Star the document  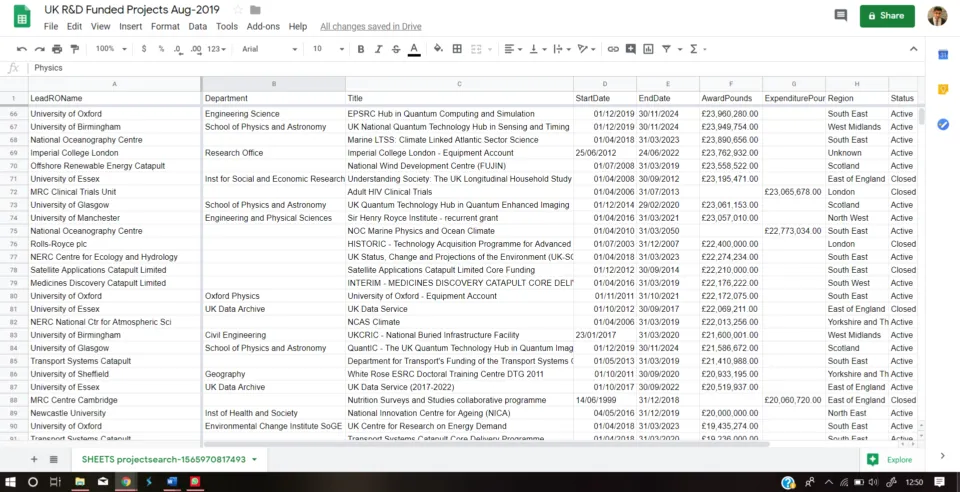238,10
